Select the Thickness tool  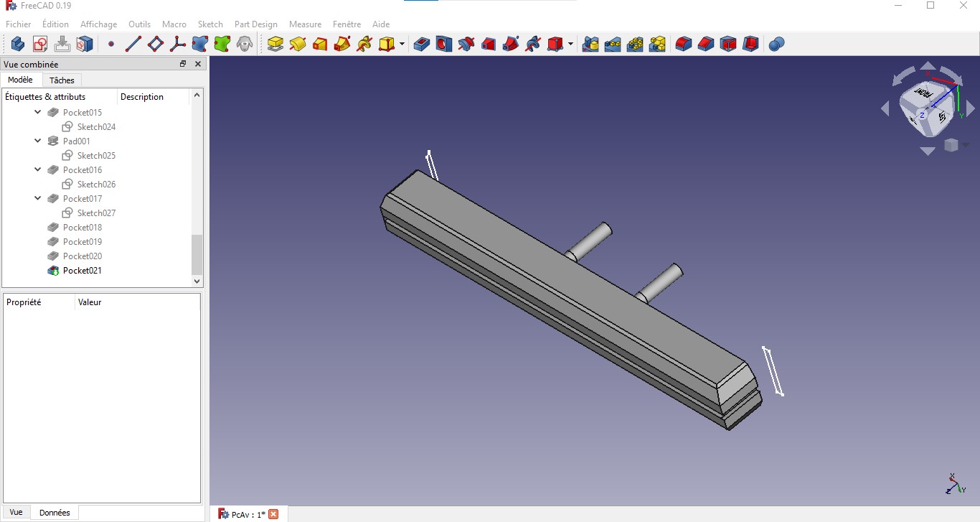pos(750,45)
